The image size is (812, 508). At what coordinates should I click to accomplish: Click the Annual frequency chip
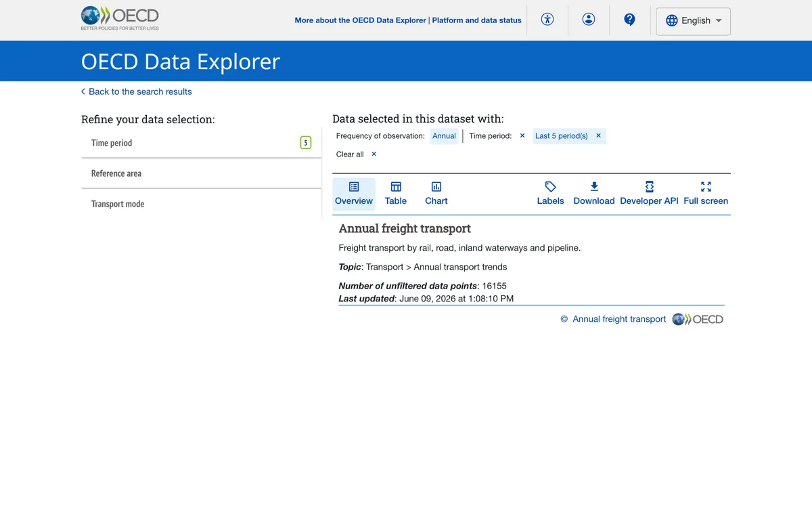pyautogui.click(x=445, y=136)
